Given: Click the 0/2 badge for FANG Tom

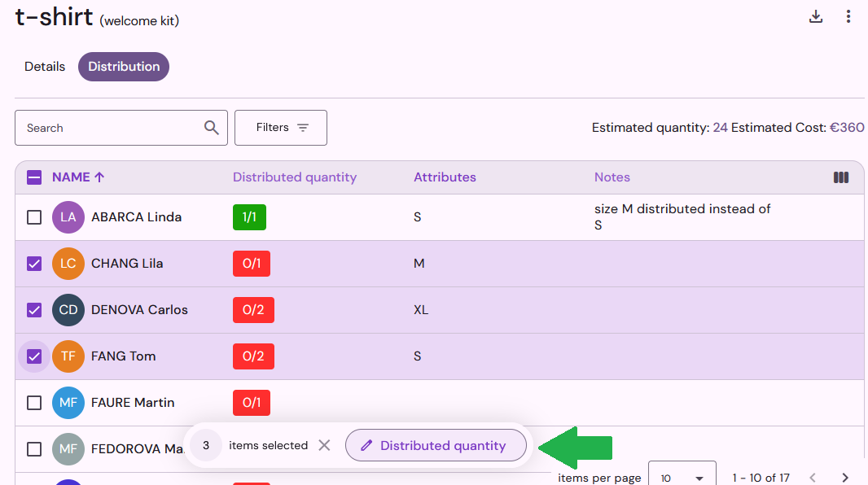Looking at the screenshot, I should tap(253, 356).
